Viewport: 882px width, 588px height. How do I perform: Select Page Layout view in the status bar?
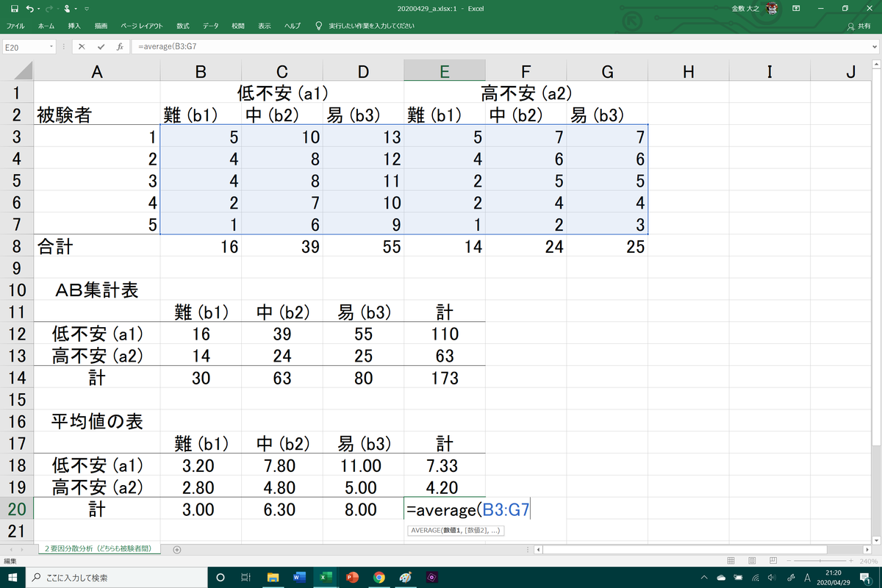pos(751,561)
